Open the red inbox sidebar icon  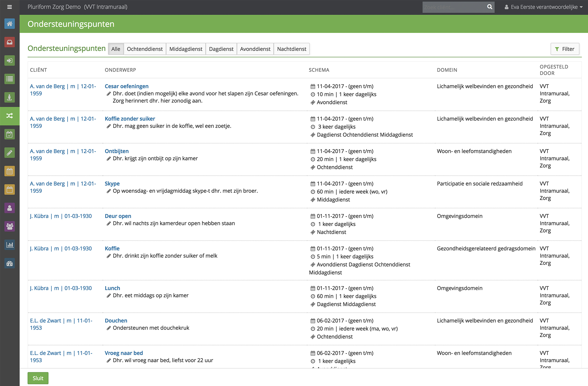[10, 42]
